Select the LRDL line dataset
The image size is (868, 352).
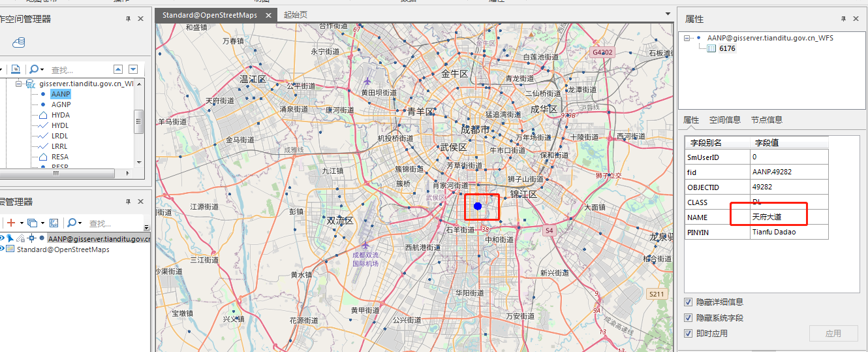coord(60,136)
